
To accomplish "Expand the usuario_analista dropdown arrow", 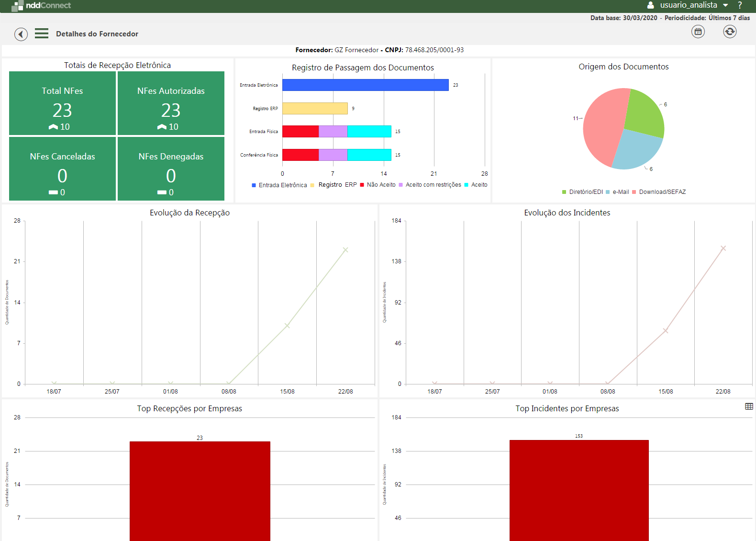I will coord(725,5).
